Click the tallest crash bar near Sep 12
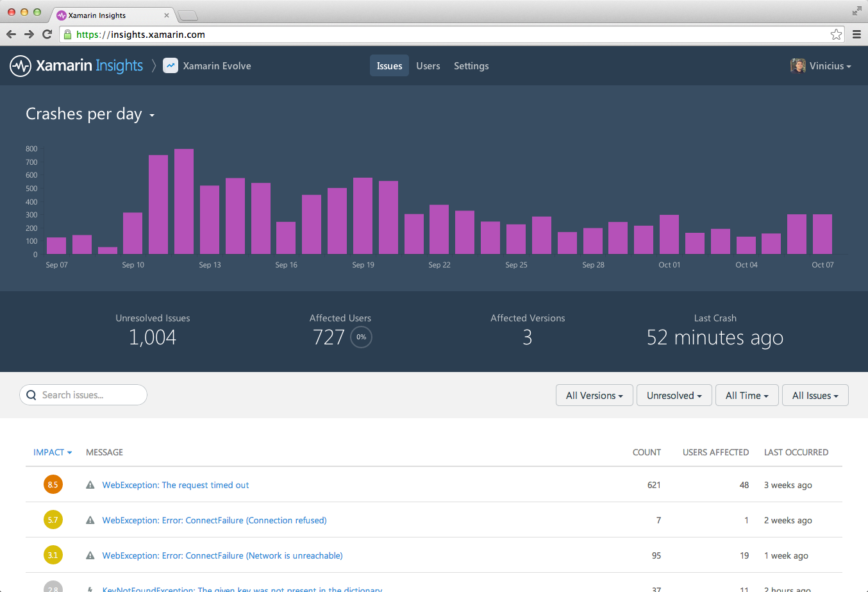 click(x=184, y=201)
